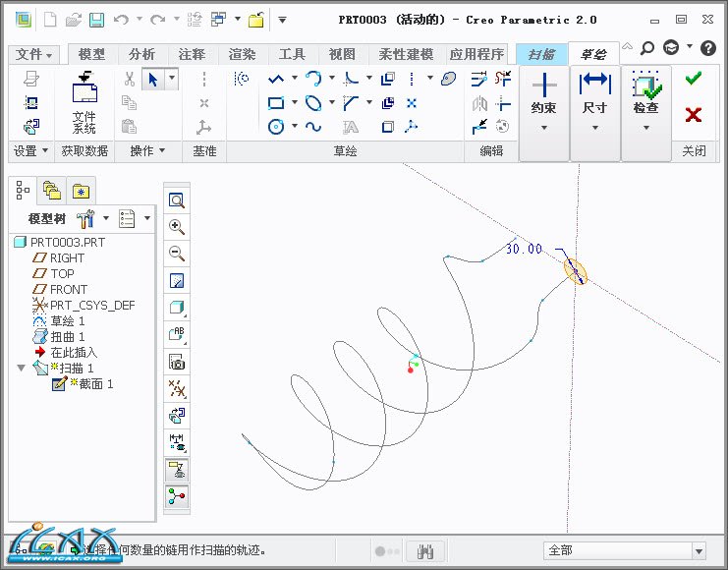728x570 pixels.
Task: Cancel the sketch with the red X
Action: [694, 115]
